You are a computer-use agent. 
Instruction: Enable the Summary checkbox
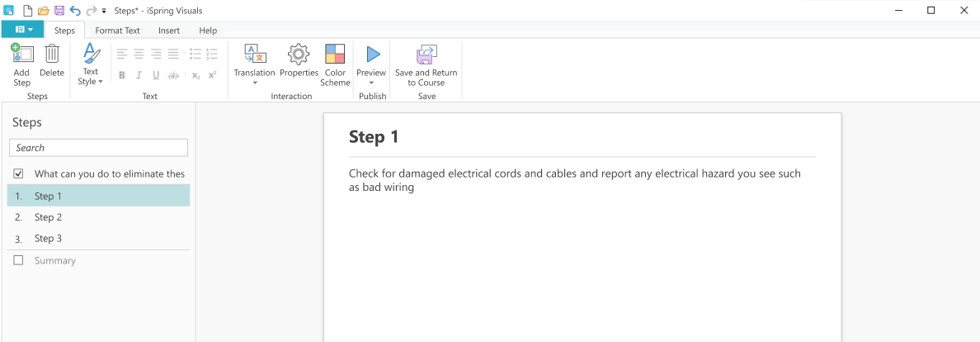tap(18, 260)
